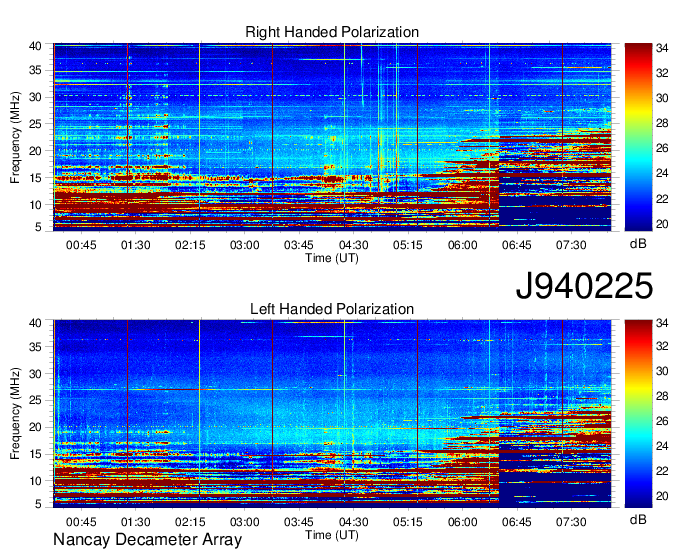This screenshot has height=552, width=680.
Task: Click 25 MHz tick on Left Handed frequency axis
Action: (35, 401)
